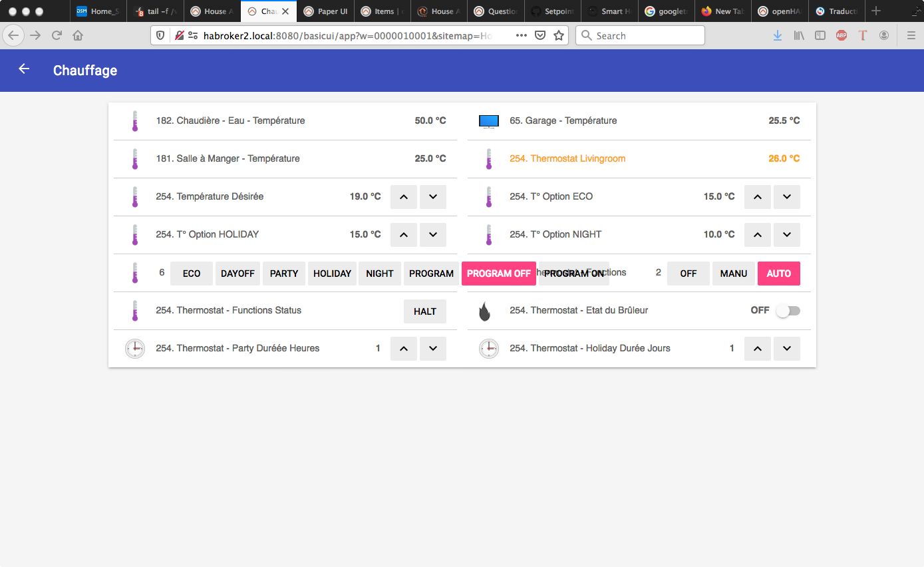Click the Firefox reload page icon
The image size is (924, 567).
coord(57,36)
